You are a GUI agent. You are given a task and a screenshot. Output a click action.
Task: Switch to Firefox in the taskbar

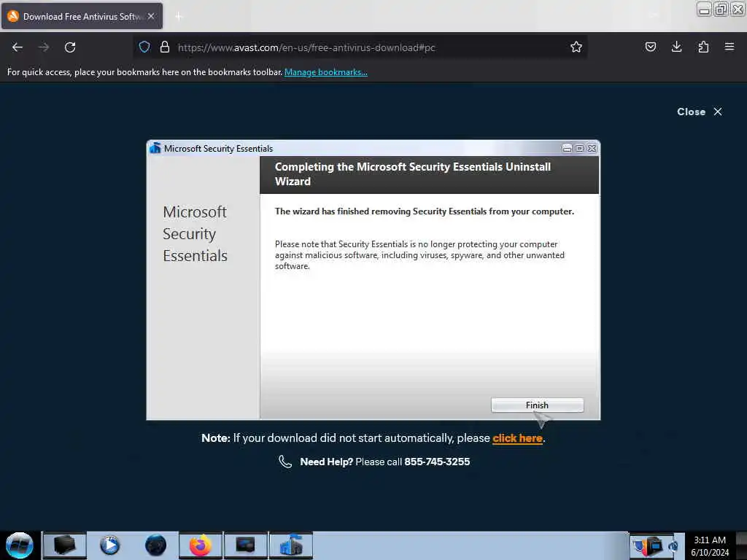pyautogui.click(x=201, y=545)
